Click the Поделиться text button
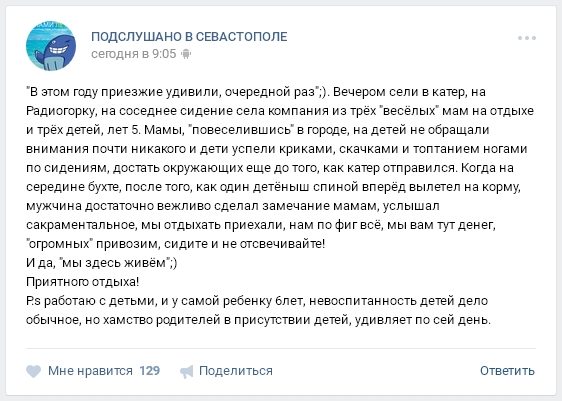 point(236,371)
